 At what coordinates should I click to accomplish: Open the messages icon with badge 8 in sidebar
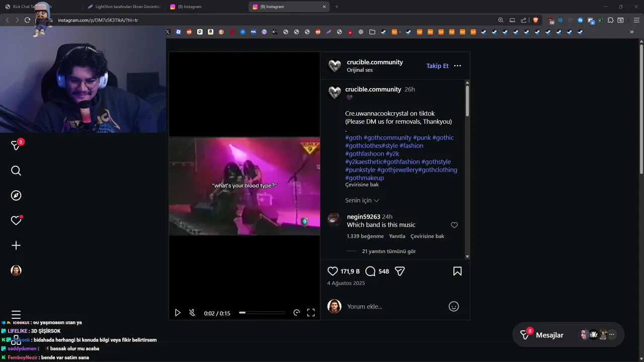[16, 145]
